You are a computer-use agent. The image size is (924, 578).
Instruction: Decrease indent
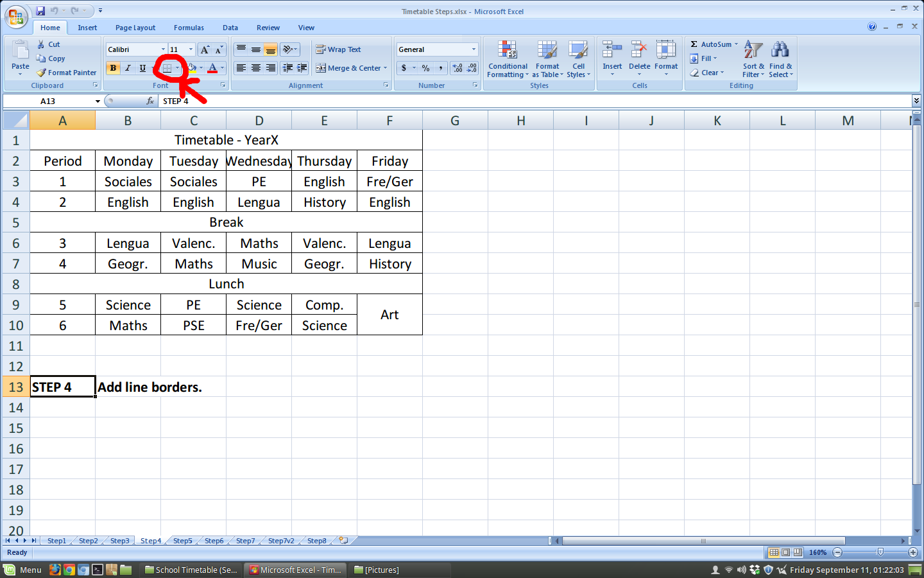[x=287, y=68]
